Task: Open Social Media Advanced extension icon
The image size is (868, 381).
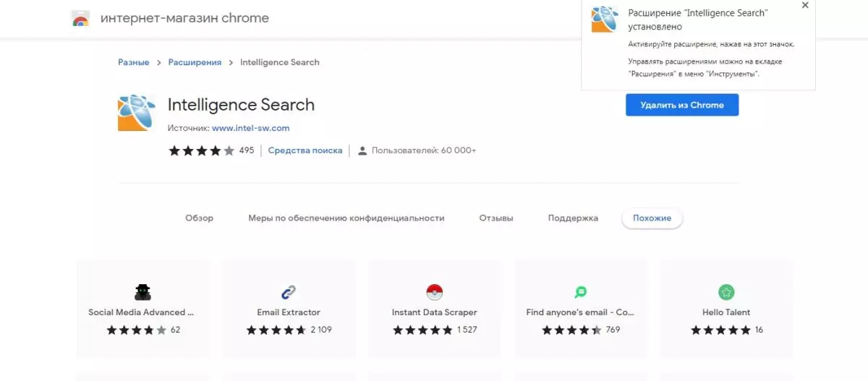Action: tap(142, 292)
